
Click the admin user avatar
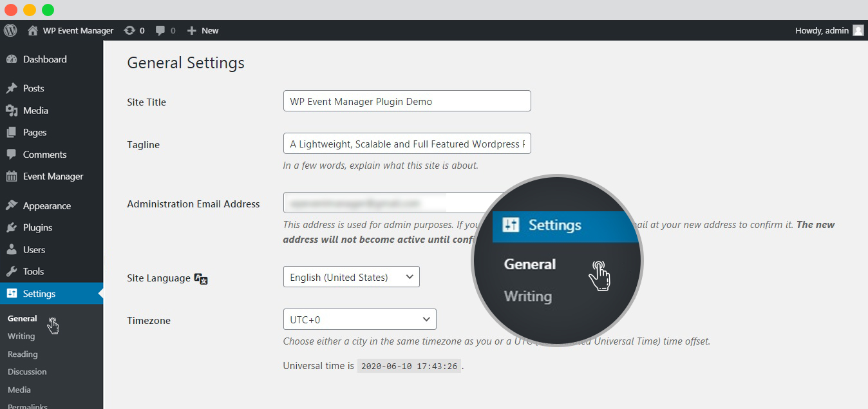pyautogui.click(x=858, y=30)
